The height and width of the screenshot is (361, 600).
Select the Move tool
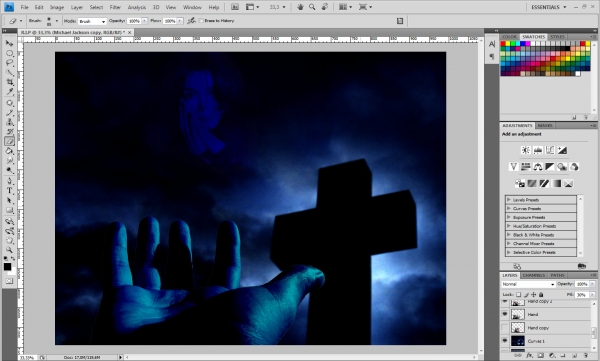[9, 43]
